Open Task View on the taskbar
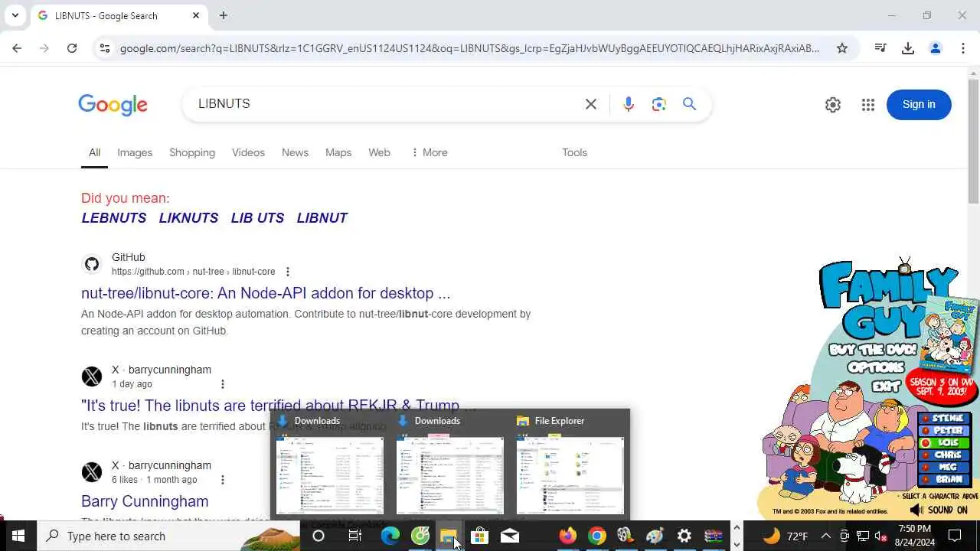The height and width of the screenshot is (551, 980). 355,536
